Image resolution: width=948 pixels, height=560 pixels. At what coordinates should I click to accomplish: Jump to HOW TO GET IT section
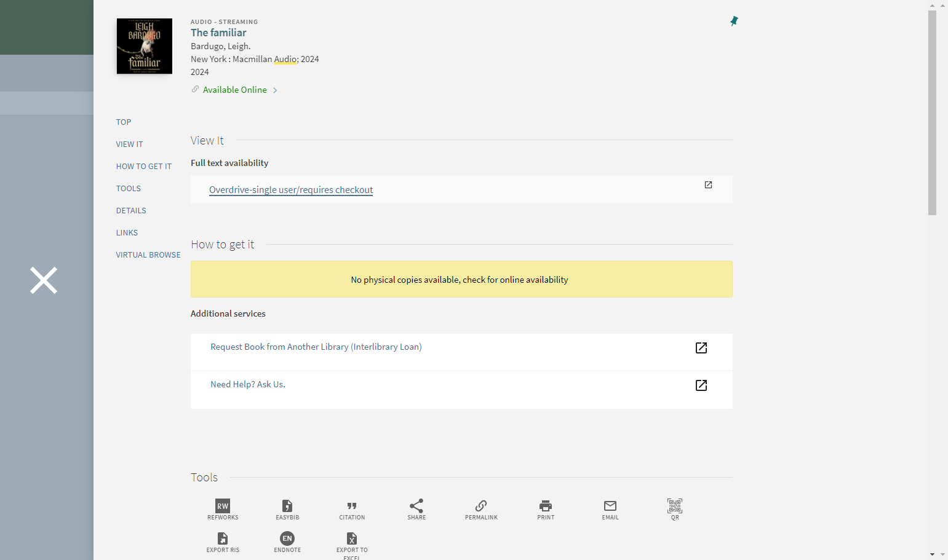(144, 167)
